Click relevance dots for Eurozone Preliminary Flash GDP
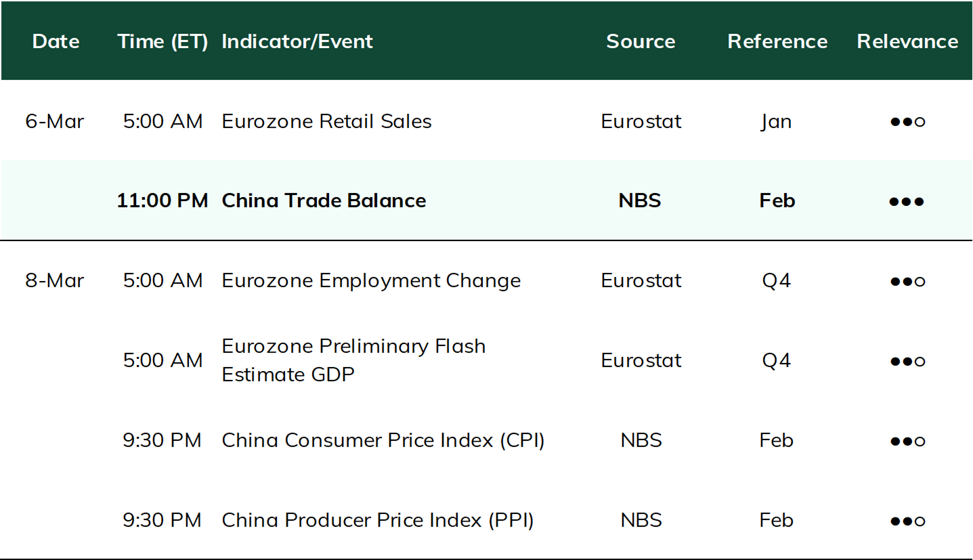 tap(907, 361)
